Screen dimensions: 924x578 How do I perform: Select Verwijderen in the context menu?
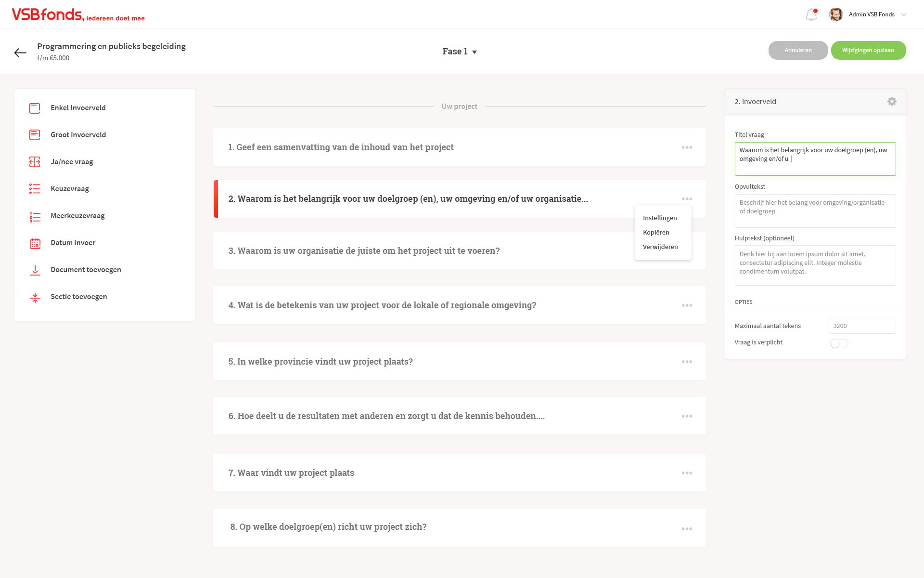(660, 247)
